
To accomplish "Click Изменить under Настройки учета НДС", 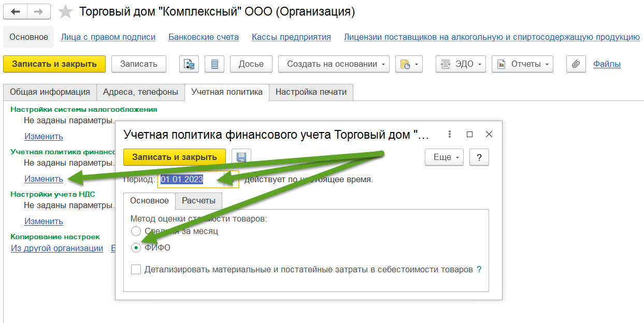I will click(44, 221).
